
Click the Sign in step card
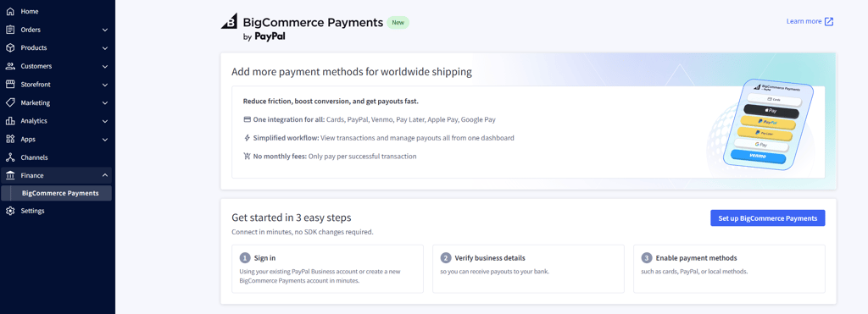[328, 268]
